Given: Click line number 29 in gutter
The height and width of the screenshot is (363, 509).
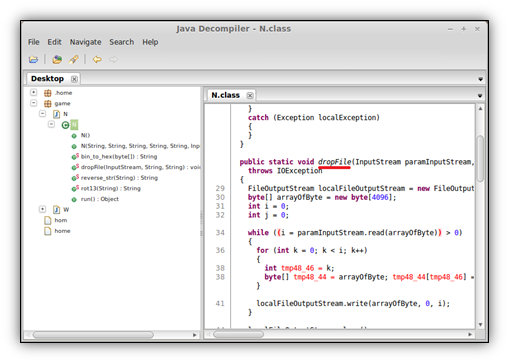Looking at the screenshot, I should (x=220, y=188).
